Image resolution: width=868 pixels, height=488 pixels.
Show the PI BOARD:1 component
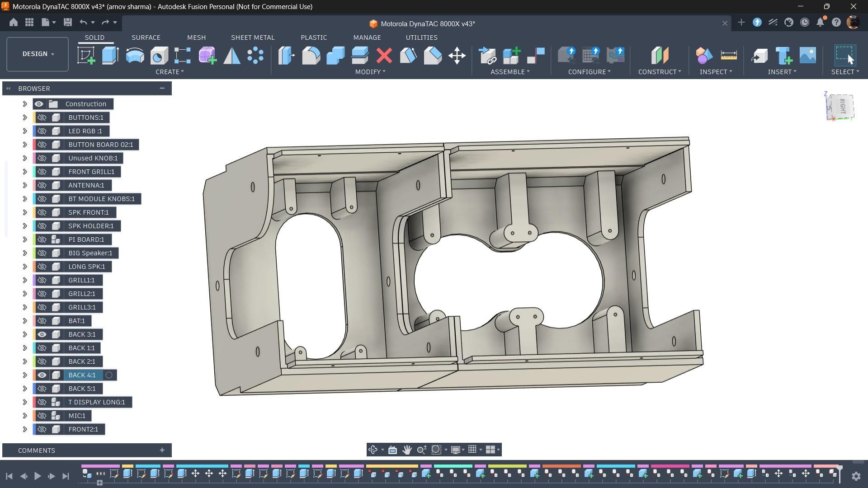point(42,239)
